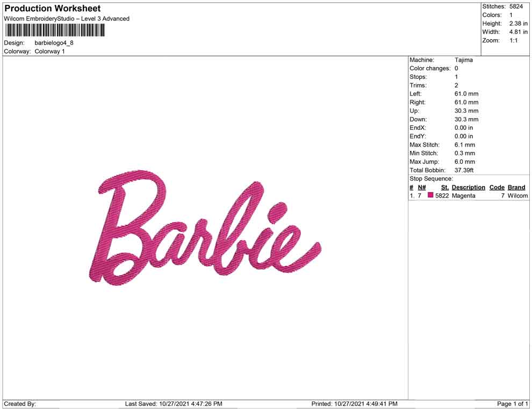This screenshot has height=409, width=532.
Task: Select the 'Magenta' description cell
Action: pos(463,195)
